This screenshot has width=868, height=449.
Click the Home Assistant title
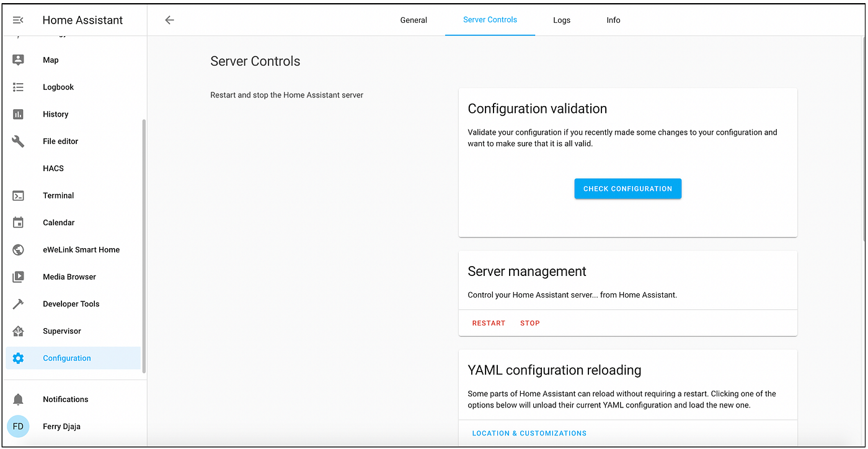point(82,20)
